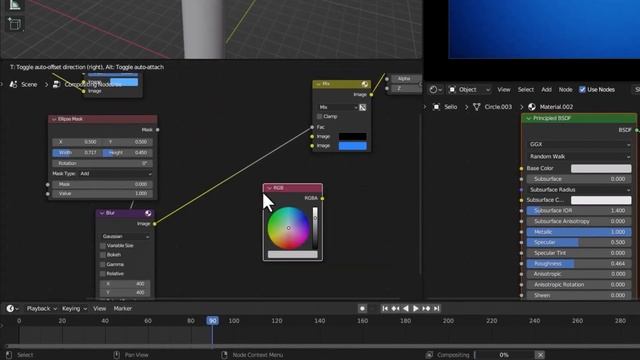Click Object shader type icon
This screenshot has height=360, width=640.
452,89
